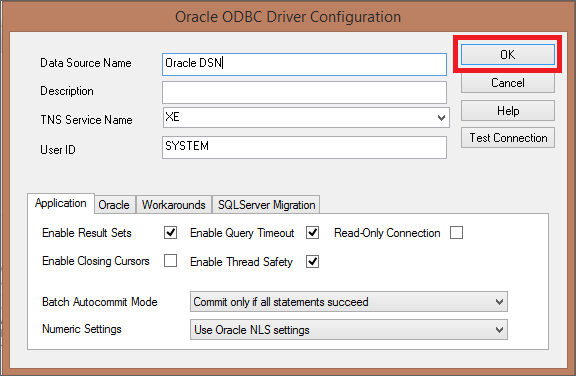The image size is (576, 376).
Task: Toggle Enable Thread Safety checkbox
Action: (313, 261)
